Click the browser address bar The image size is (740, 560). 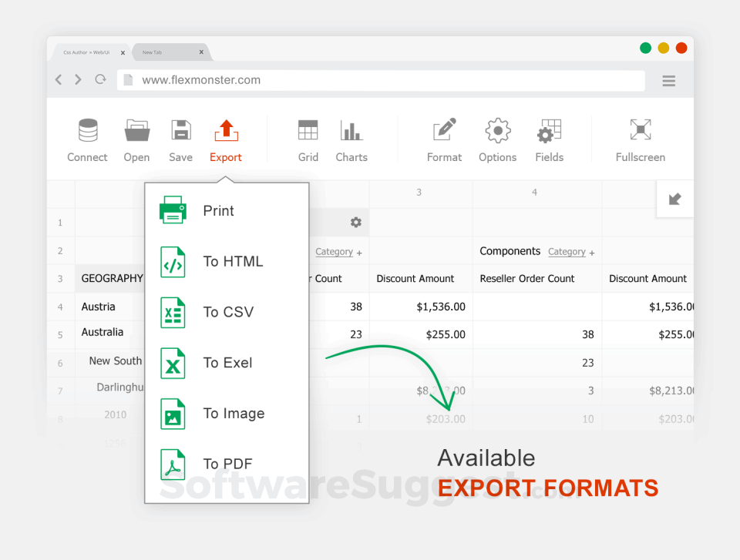[308, 80]
